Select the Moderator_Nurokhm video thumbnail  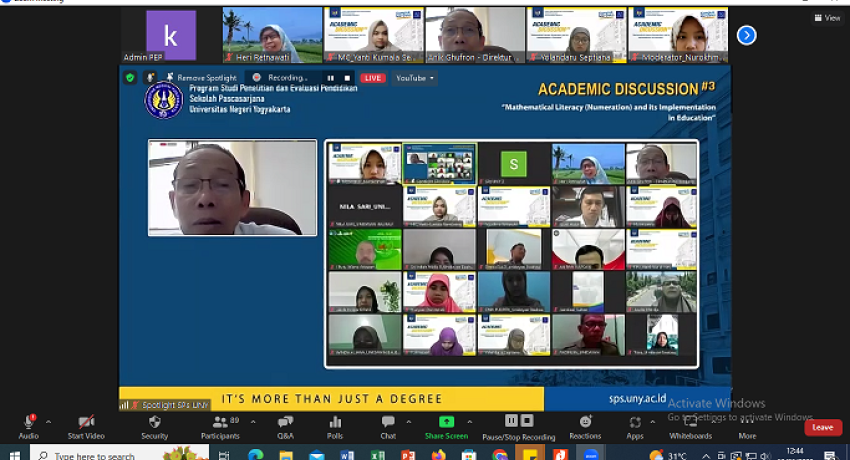[x=678, y=35]
